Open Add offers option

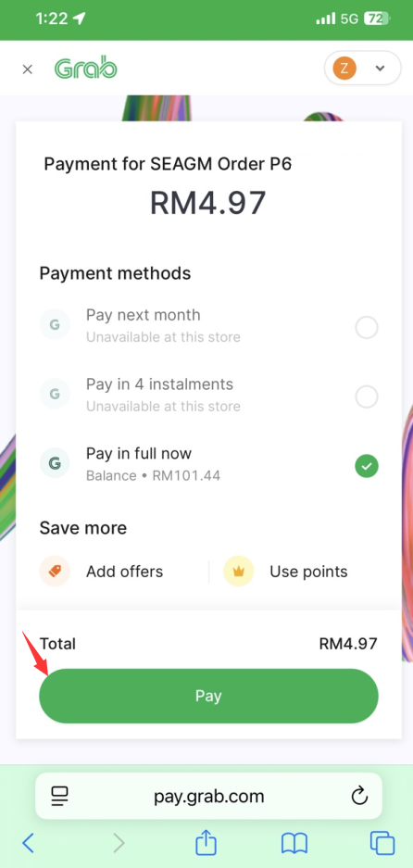102,572
